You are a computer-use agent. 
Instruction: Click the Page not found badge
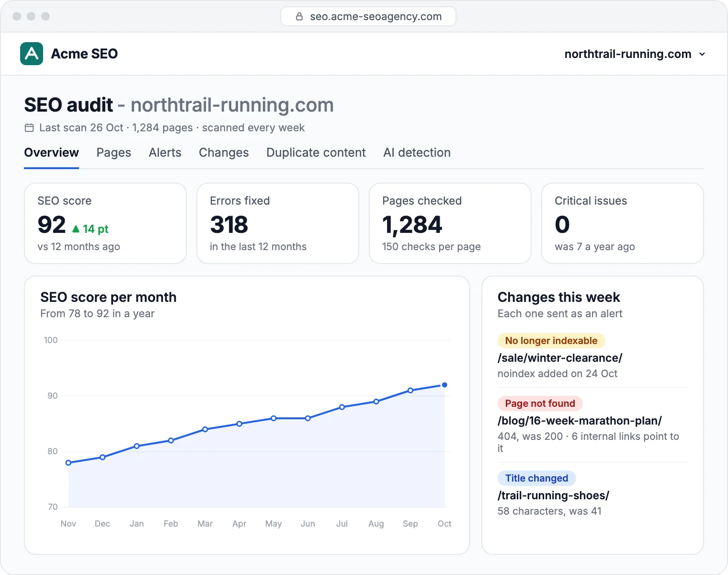tap(540, 403)
